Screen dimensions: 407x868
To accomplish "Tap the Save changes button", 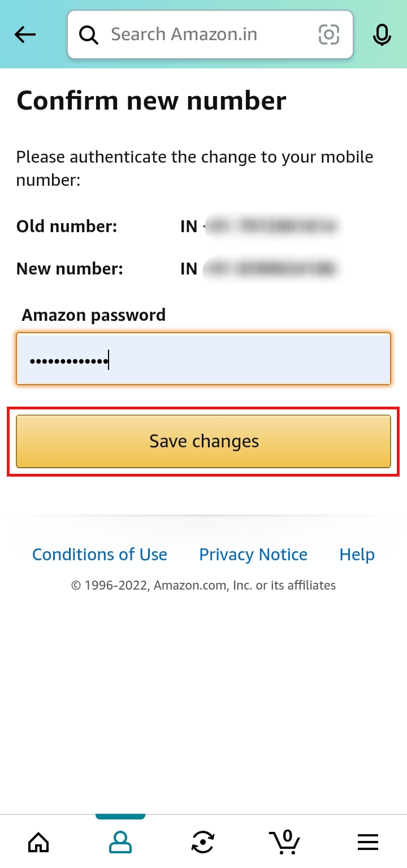I will (x=203, y=441).
